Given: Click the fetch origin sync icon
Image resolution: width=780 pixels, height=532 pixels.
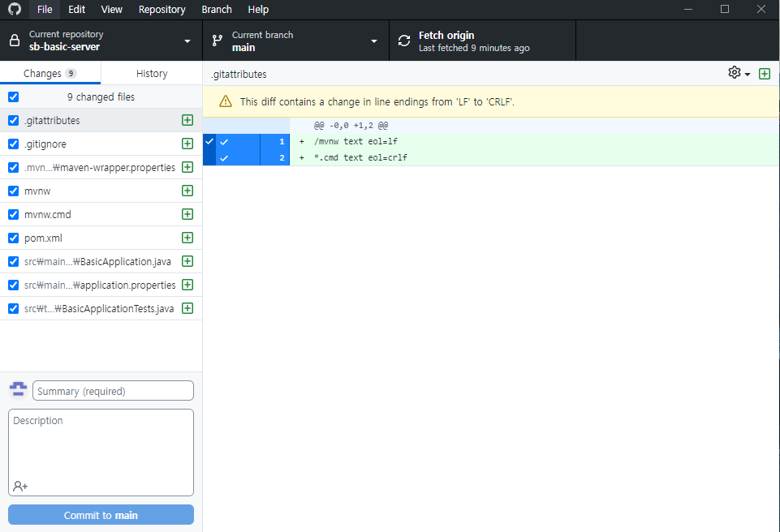Looking at the screenshot, I should click(x=404, y=41).
